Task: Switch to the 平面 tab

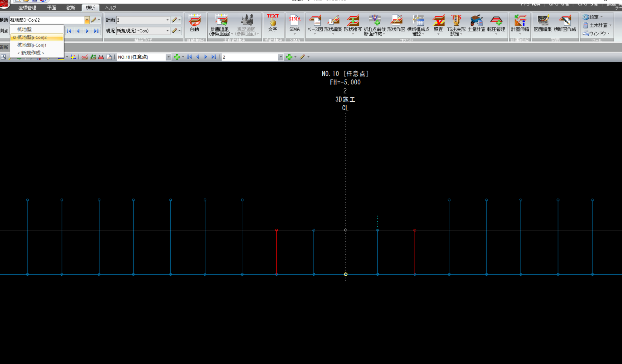Action: [52, 7]
